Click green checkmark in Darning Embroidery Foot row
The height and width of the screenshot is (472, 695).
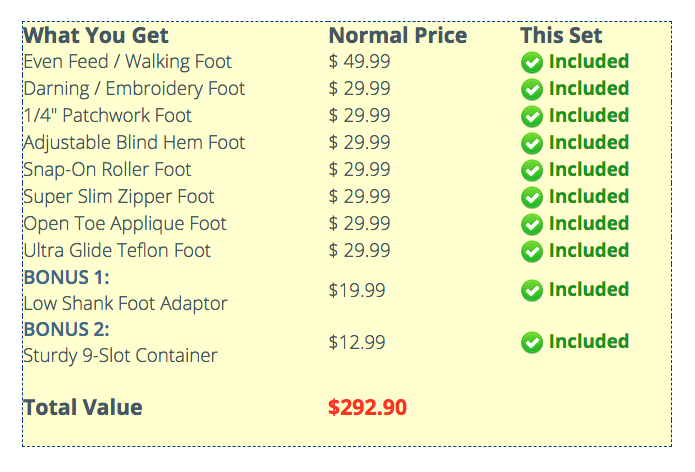coord(532,89)
